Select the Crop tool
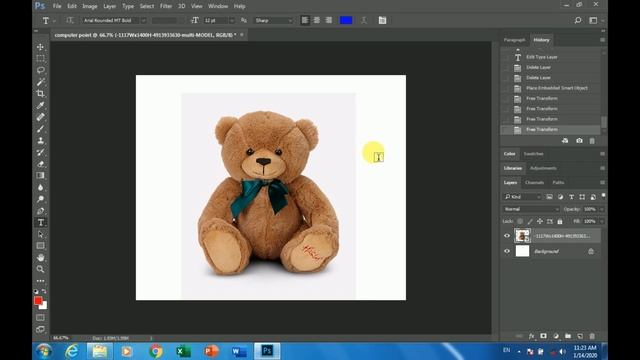This screenshot has width=640, height=360. pos(40,94)
